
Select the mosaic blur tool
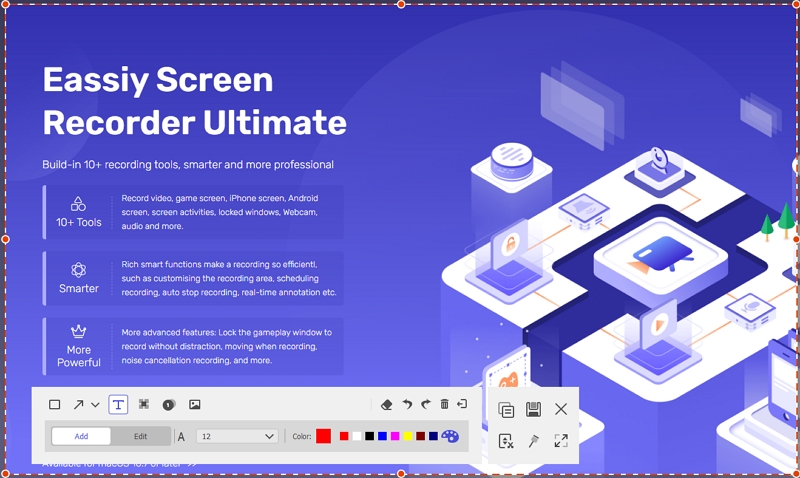click(x=144, y=405)
